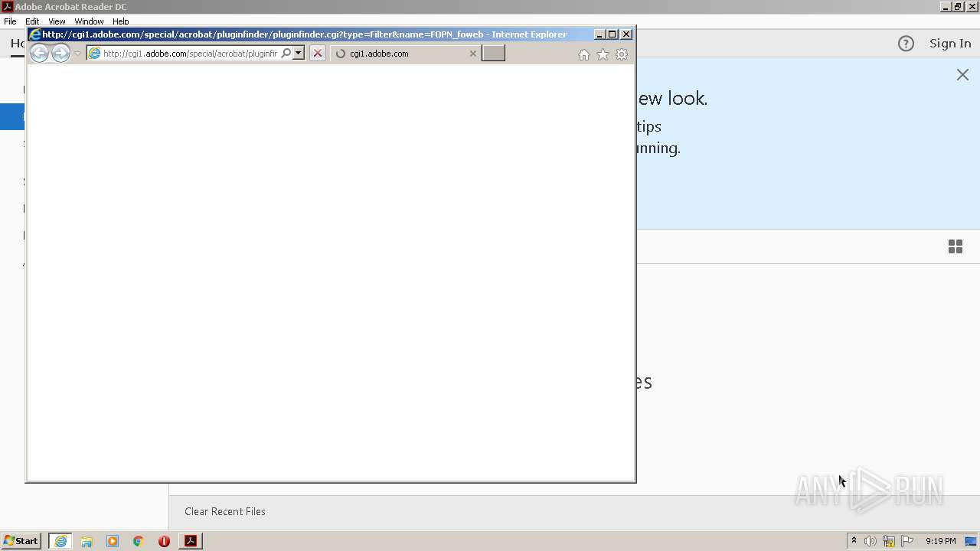Image resolution: width=980 pixels, height=551 pixels.
Task: Launch Windows Media Player from taskbar
Action: pos(113,541)
